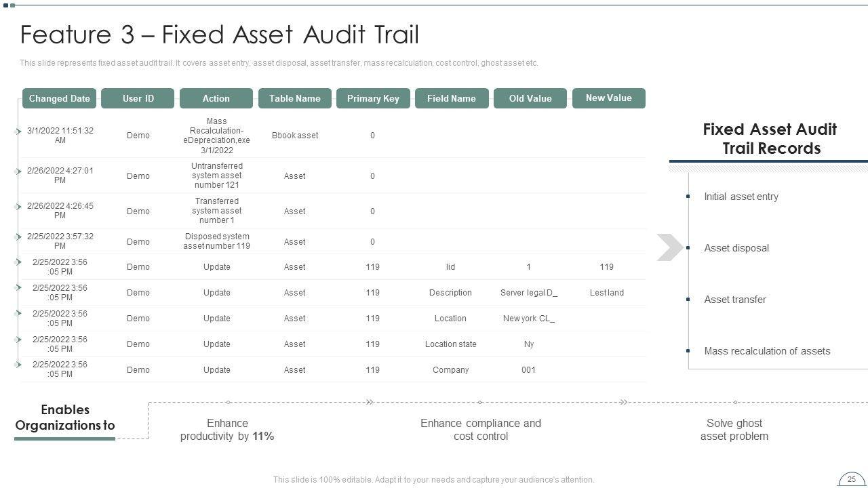This screenshot has height=488, width=868.
Task: Click the double chevron before Solve ghost asset
Action: pos(623,402)
